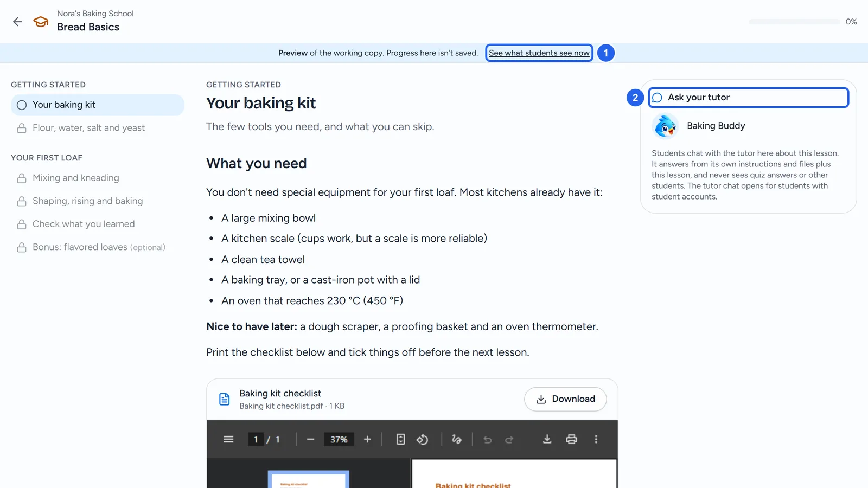
Task: Go back using the arrow icon
Action: 17,22
